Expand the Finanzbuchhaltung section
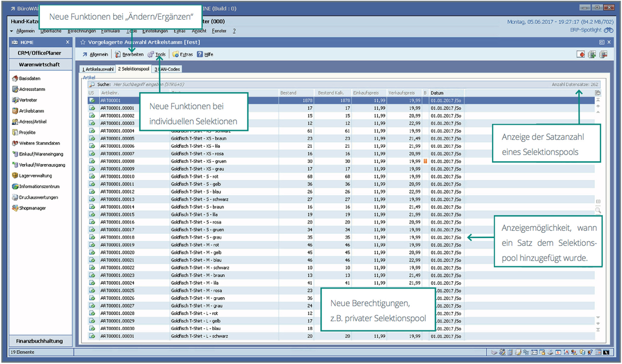The height and width of the screenshot is (364, 622). tap(39, 341)
